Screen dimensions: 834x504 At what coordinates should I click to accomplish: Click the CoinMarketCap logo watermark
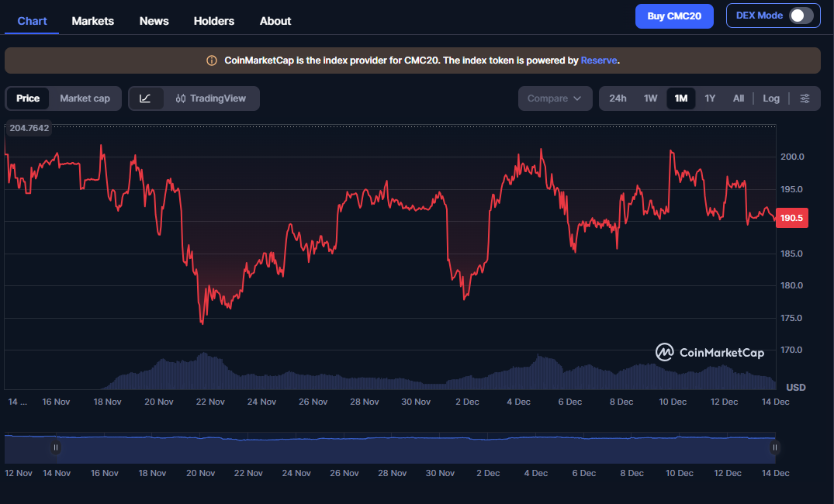point(710,352)
